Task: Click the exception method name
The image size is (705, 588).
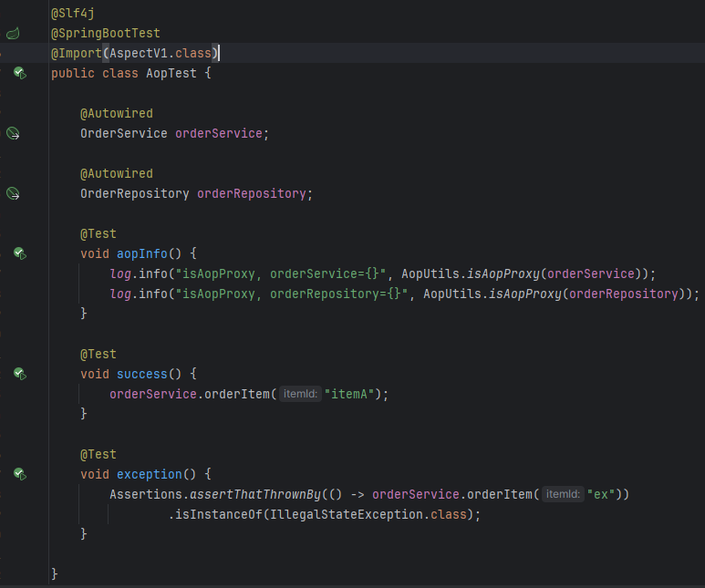Action: (150, 474)
